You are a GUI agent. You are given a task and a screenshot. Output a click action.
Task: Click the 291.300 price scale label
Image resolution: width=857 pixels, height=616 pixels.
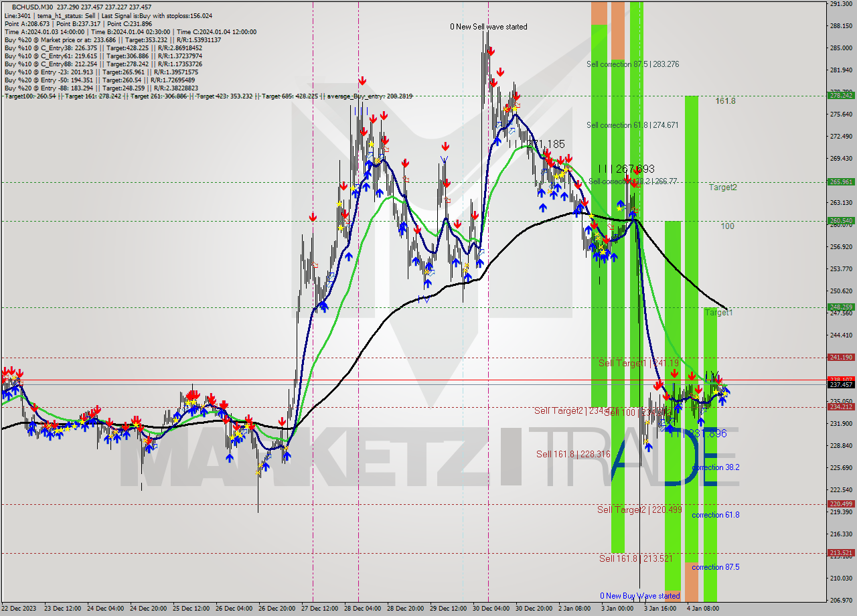tap(841, 4)
